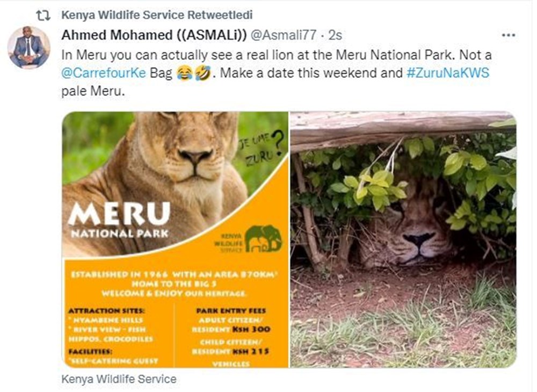Click the Attraction Sites list on poster
This screenshot has height=392, width=537.
pyautogui.click(x=111, y=325)
